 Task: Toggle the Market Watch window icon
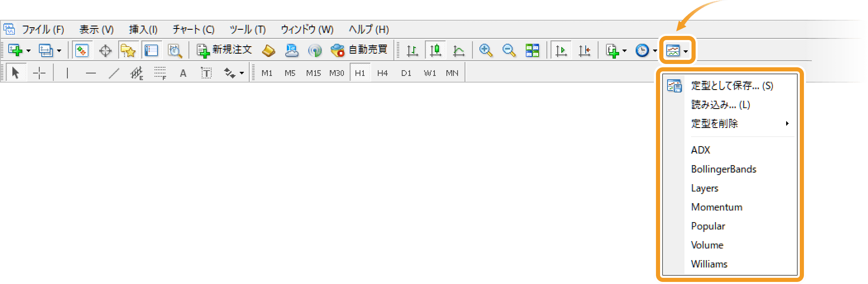[x=82, y=50]
